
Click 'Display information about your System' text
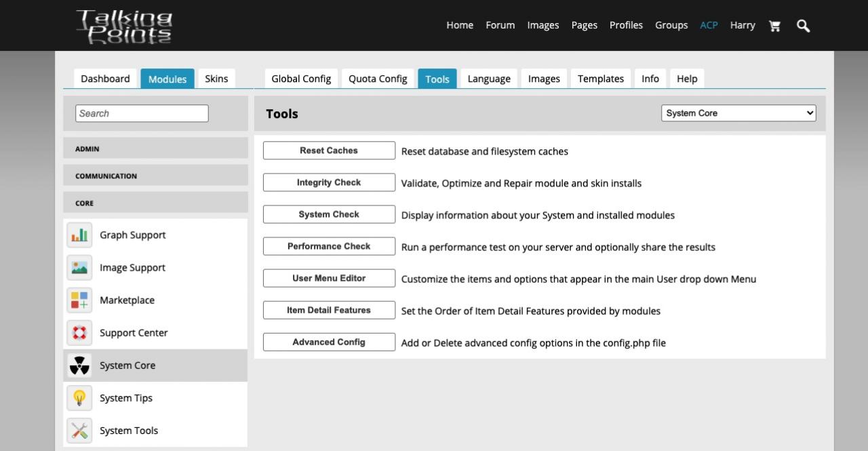(x=538, y=215)
